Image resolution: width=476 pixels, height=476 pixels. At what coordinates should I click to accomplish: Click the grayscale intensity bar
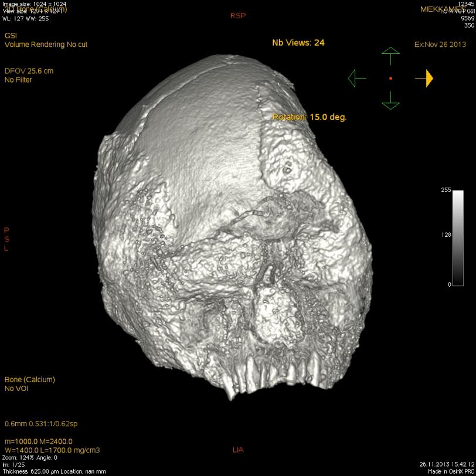(x=458, y=237)
